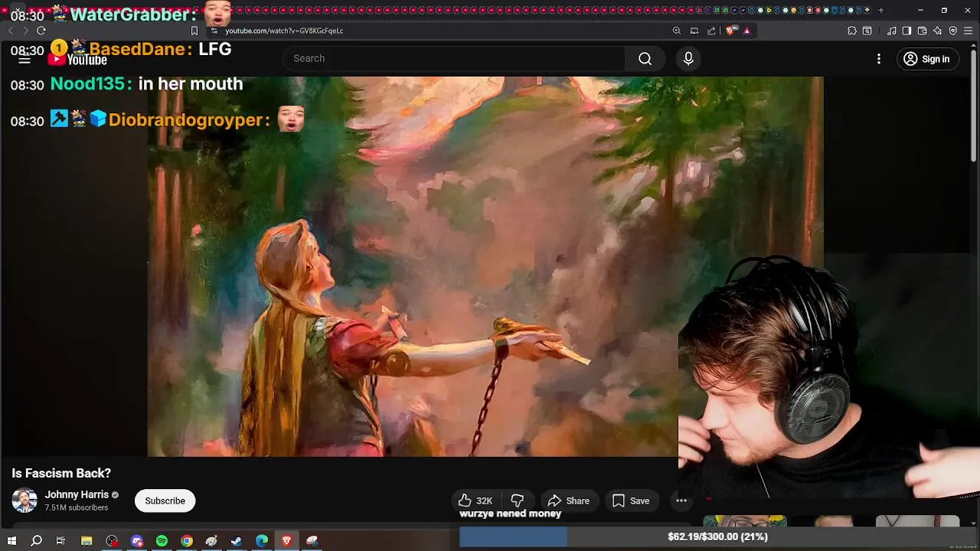
Task: Go to YouTube home via logo
Action: tap(78, 60)
